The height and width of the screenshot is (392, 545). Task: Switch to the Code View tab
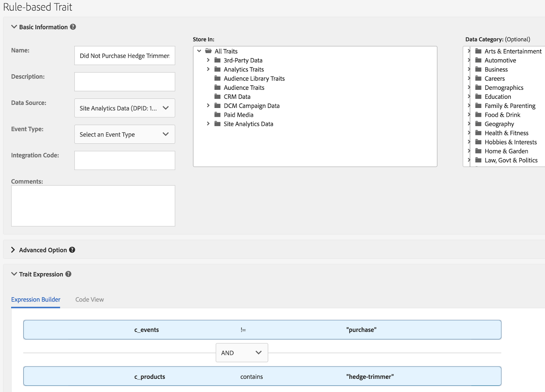point(90,299)
